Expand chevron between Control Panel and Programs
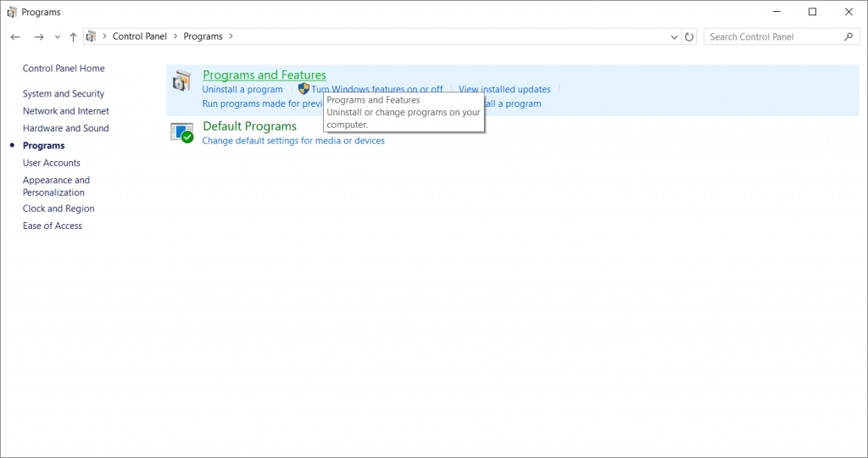Viewport: 868px width, 458px height. 175,36
